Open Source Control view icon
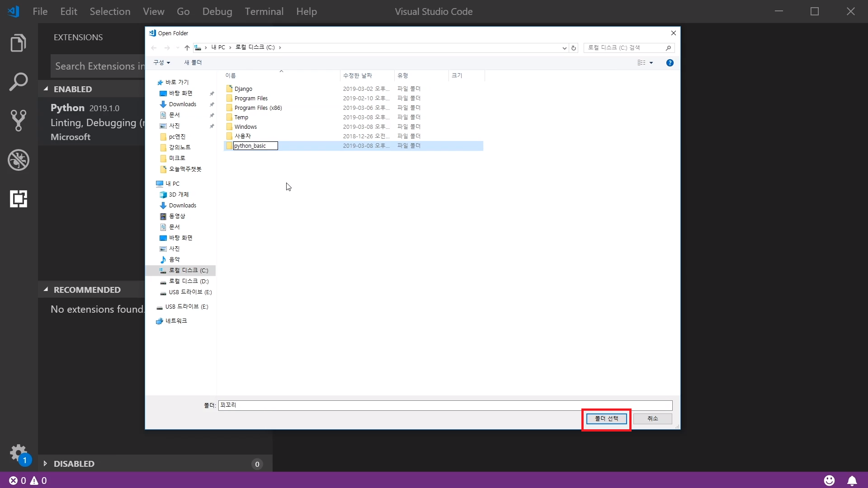868x488 pixels. click(x=19, y=121)
